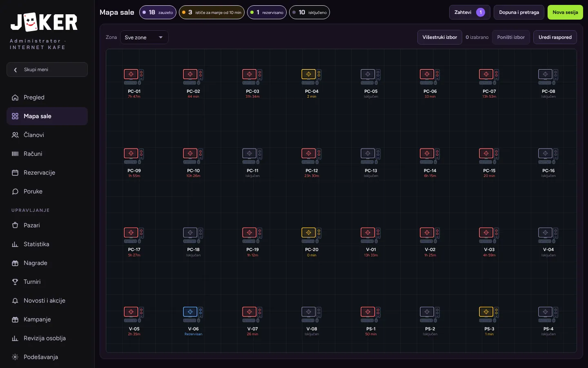Select the PC-01 computer station icon
This screenshot has height=368, width=588.
tap(134, 77)
